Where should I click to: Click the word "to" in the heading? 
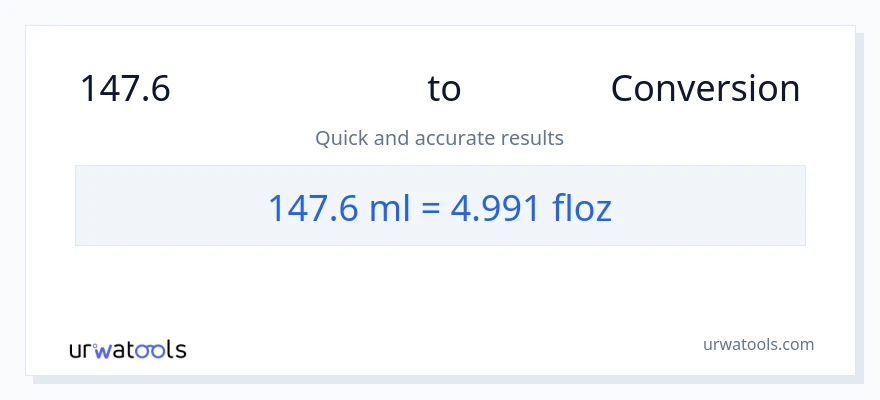coord(444,89)
